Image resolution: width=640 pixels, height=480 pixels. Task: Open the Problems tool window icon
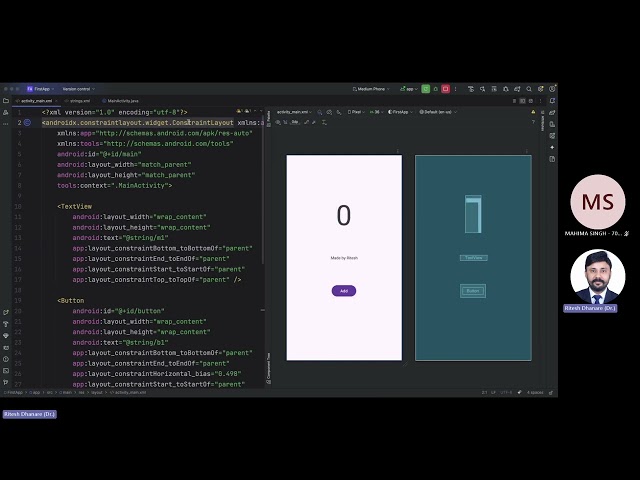pyautogui.click(x=6, y=359)
